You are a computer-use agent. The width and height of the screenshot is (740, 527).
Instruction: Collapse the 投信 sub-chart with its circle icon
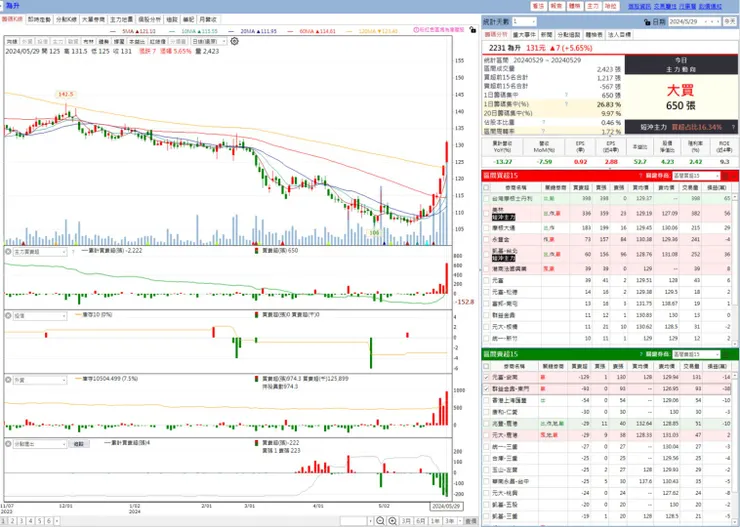(8, 316)
